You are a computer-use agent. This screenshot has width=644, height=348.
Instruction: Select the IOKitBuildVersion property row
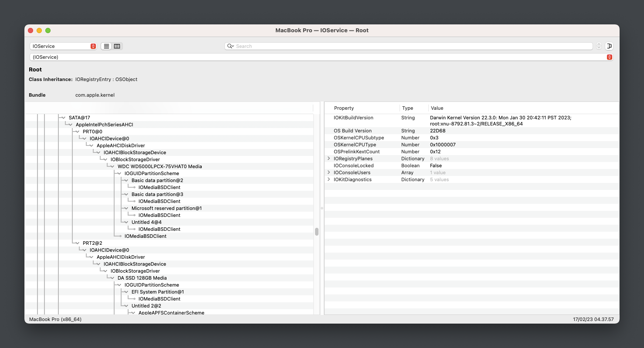click(471, 121)
